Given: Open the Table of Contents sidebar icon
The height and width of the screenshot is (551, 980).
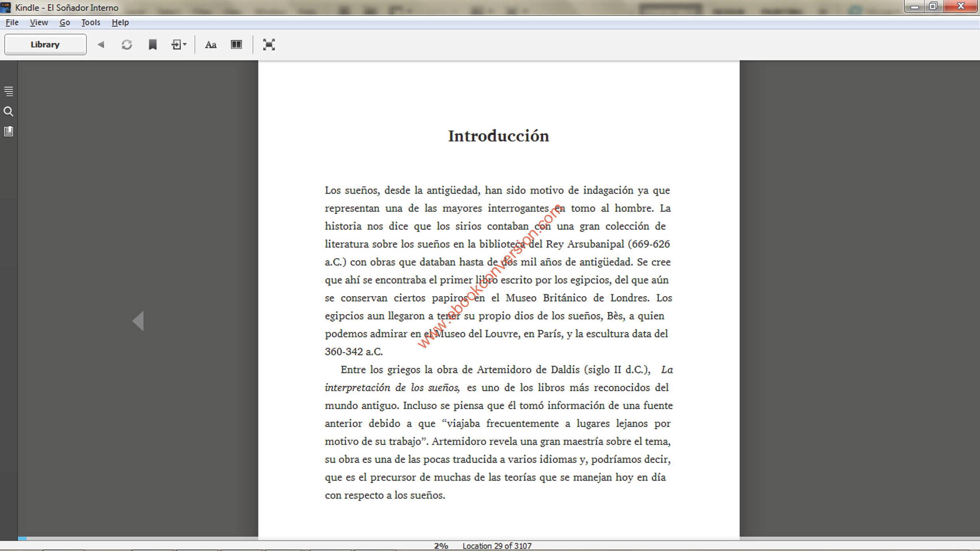Looking at the screenshot, I should click(x=9, y=91).
